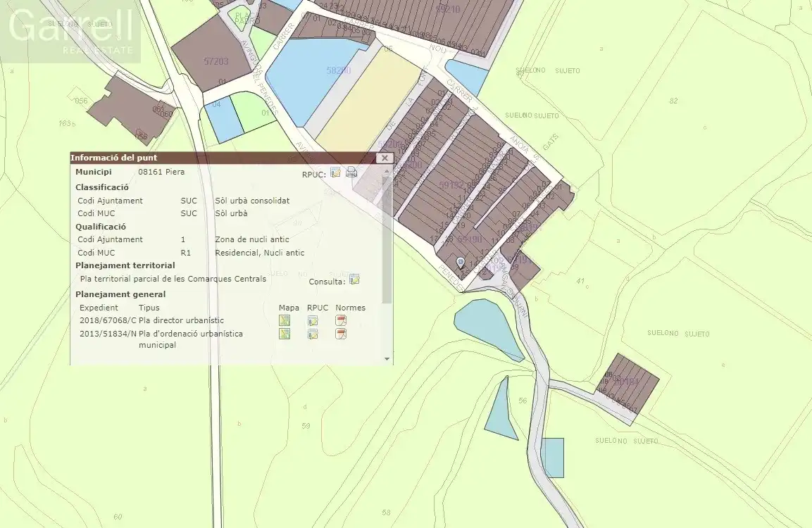Click the Normes column header

350,308
